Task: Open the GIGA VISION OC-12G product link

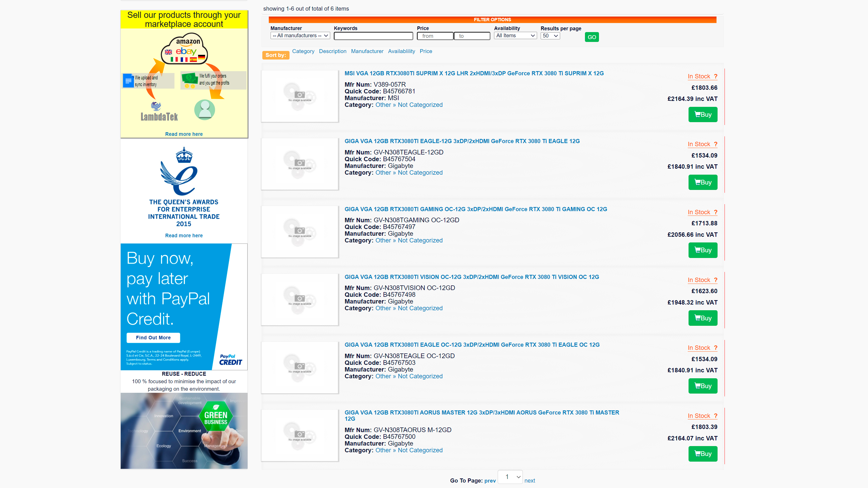Action: [x=471, y=277]
